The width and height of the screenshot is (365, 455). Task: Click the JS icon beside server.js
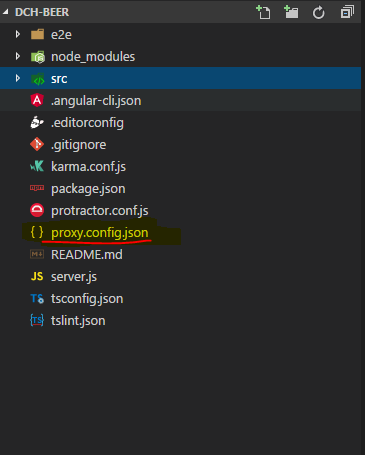pos(37,276)
